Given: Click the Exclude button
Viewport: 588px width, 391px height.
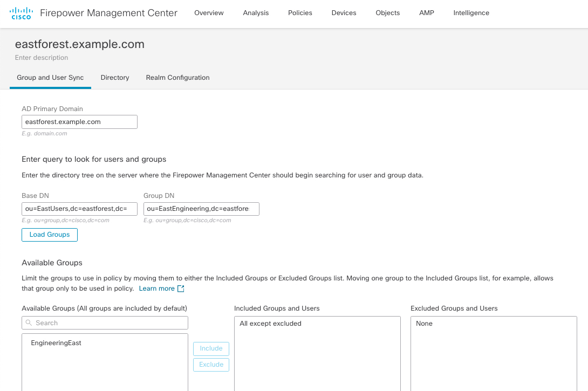Looking at the screenshot, I should (x=211, y=365).
